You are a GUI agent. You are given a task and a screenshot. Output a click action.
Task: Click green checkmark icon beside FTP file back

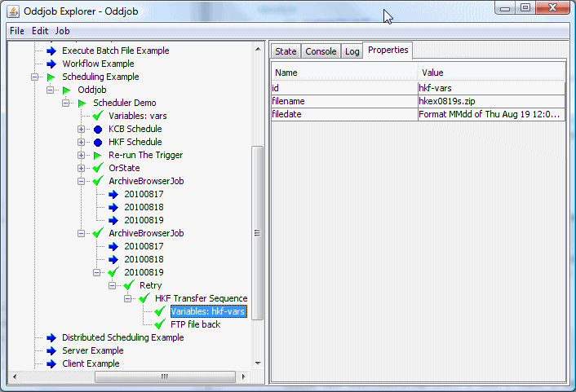[x=160, y=324]
